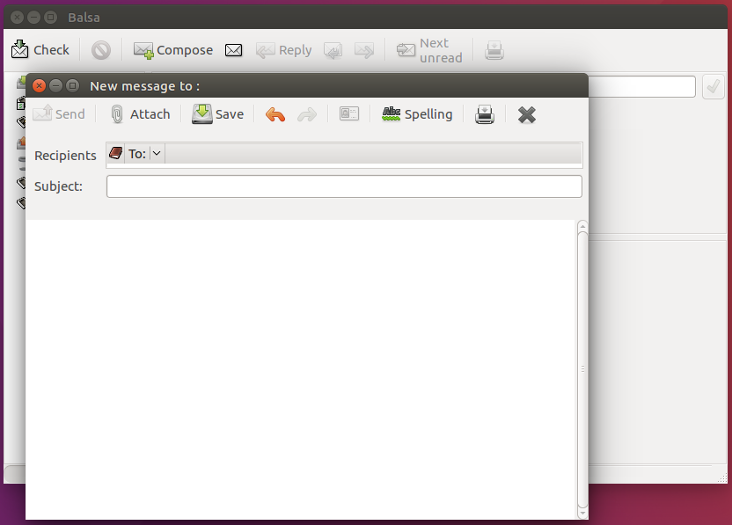
Task: Click Check mail in Balsa toolbar
Action: [40, 49]
